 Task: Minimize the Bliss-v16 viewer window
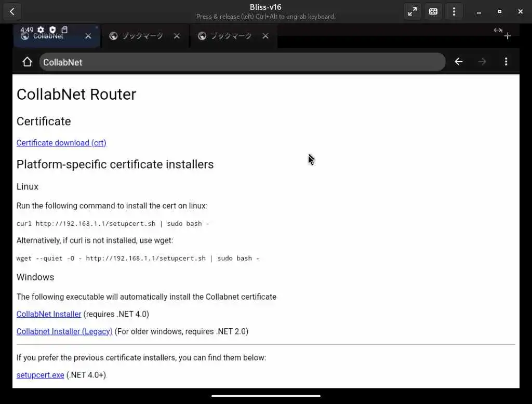478,11
